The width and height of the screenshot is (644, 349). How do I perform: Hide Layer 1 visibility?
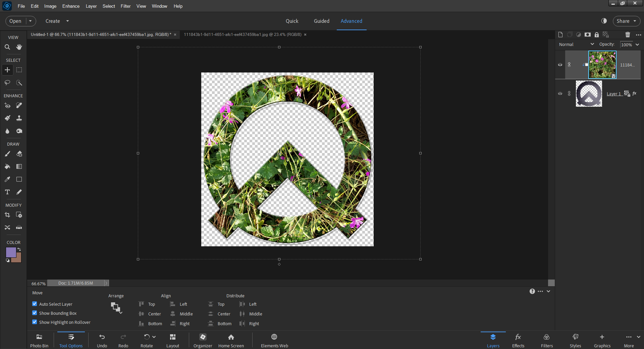tap(560, 94)
